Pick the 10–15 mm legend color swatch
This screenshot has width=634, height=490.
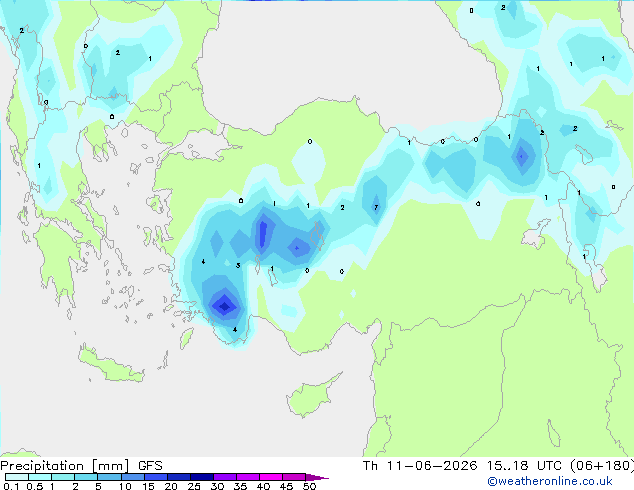pos(132,477)
